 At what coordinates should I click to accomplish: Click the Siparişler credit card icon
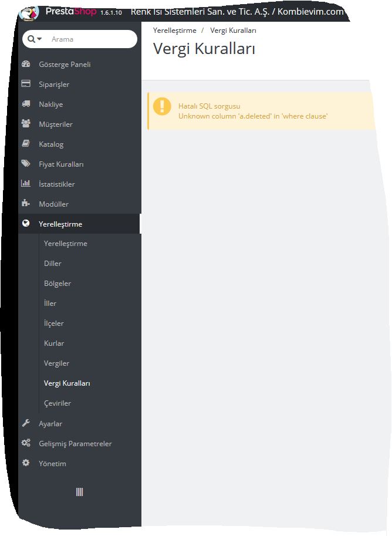click(x=26, y=84)
